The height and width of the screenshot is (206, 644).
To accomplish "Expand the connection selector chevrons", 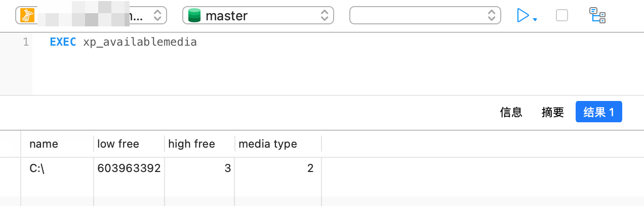I will pyautogui.click(x=157, y=16).
